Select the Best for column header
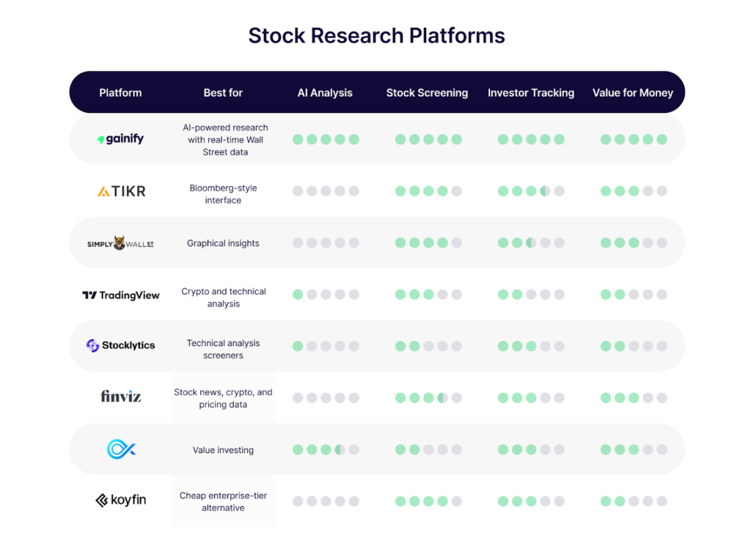The image size is (751, 560). point(223,93)
